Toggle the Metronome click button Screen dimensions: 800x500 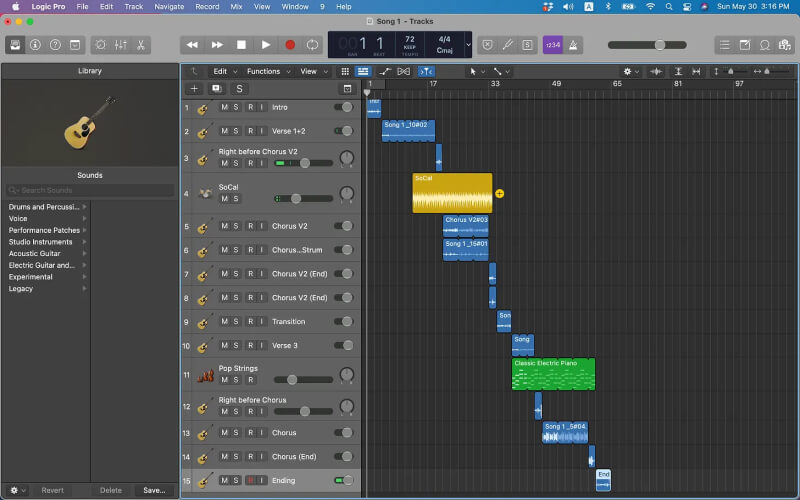(x=573, y=45)
